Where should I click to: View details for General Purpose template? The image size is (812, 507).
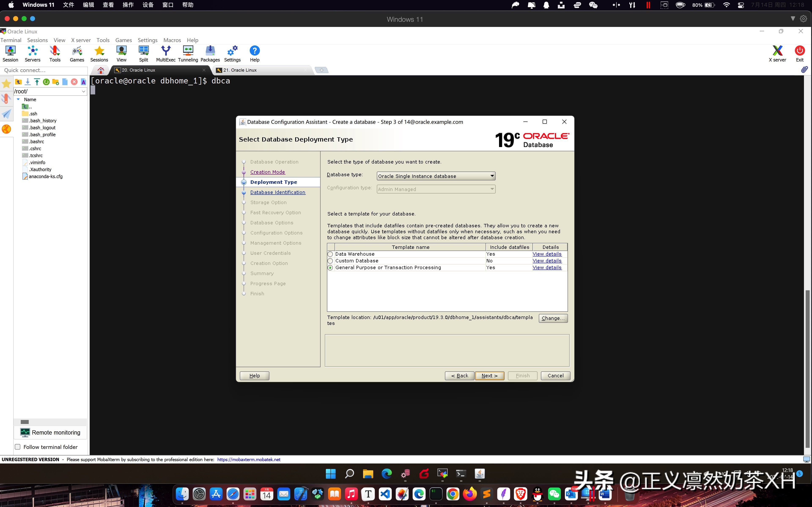coord(547,267)
